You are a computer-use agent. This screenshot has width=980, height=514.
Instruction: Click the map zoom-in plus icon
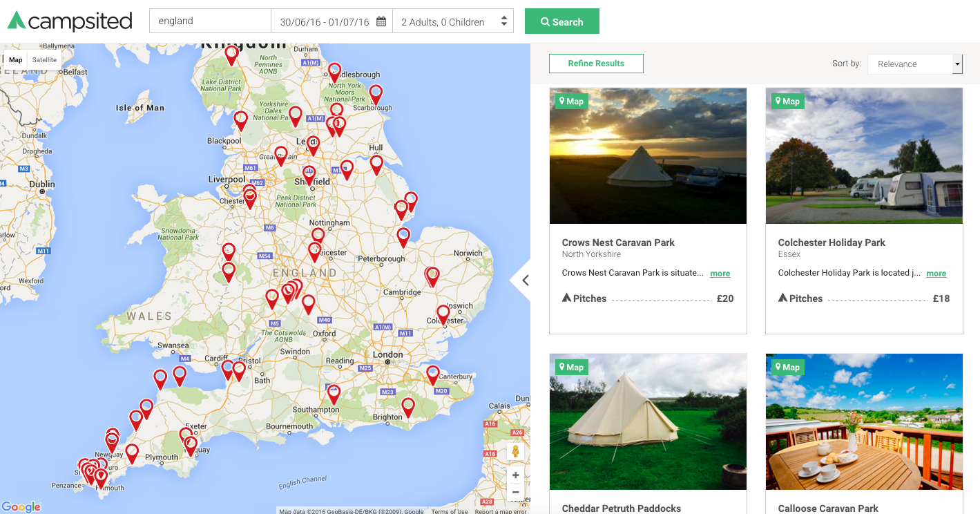pyautogui.click(x=515, y=475)
